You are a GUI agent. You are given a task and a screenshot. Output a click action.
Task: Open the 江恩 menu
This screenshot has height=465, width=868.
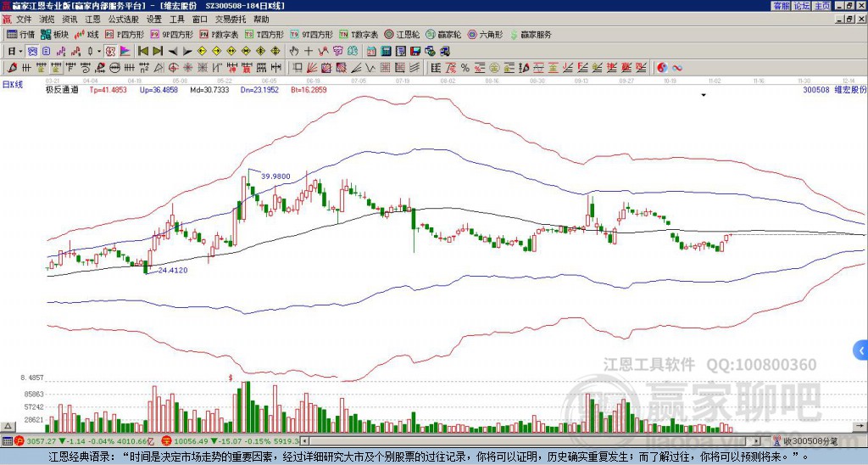click(93, 20)
